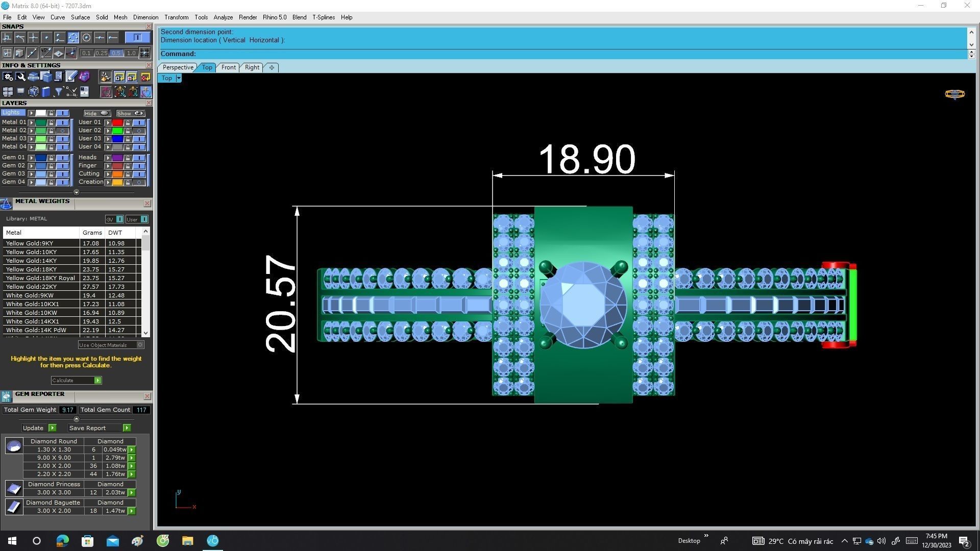Screen dimensions: 980x551
Task: Toggle Metal 02 layer visibility on
Action: tap(62, 131)
